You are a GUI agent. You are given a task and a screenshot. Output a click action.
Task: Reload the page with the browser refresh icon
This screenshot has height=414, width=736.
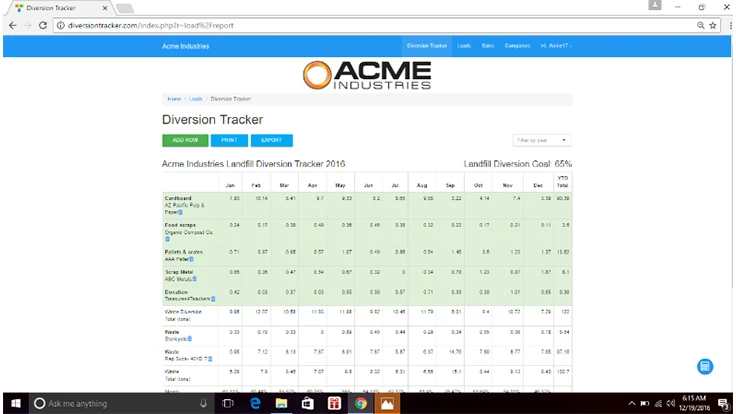pos(43,25)
